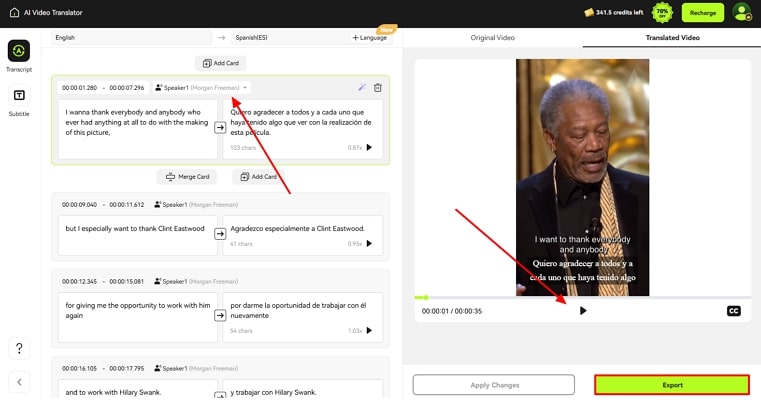
Task: Click the top Add Card button
Action: [220, 63]
